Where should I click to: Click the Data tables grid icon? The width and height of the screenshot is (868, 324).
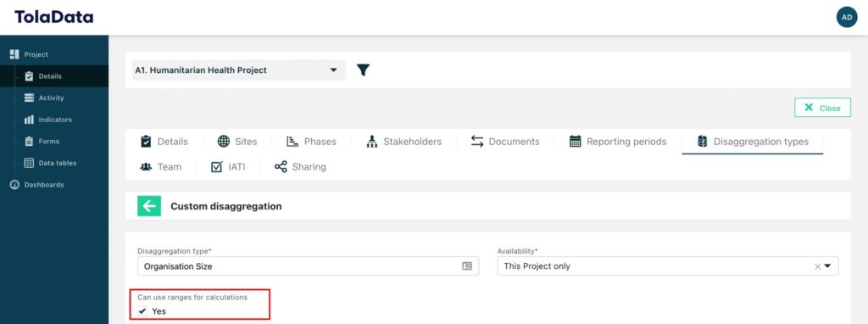(30, 163)
